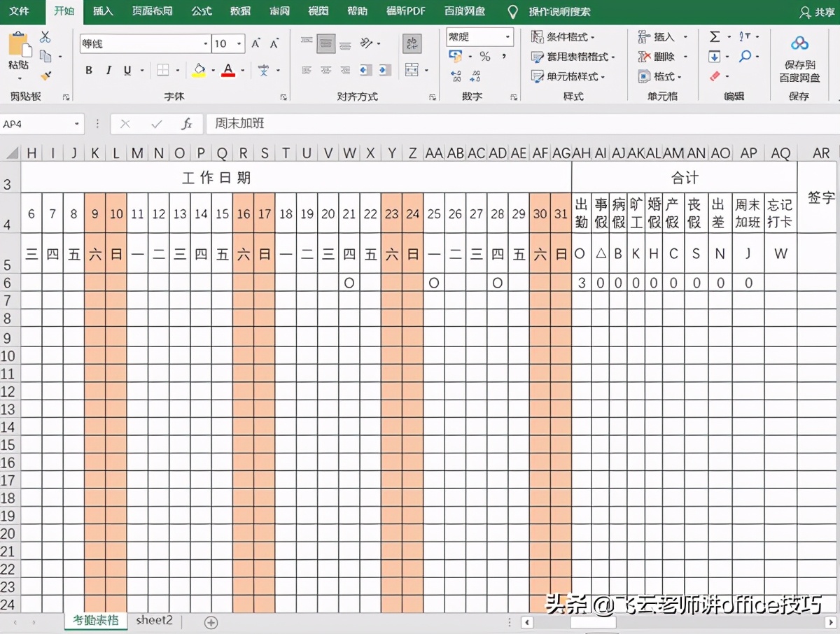Image resolution: width=840 pixels, height=634 pixels.
Task: Open the number format (常规) dropdown
Action: (507, 37)
